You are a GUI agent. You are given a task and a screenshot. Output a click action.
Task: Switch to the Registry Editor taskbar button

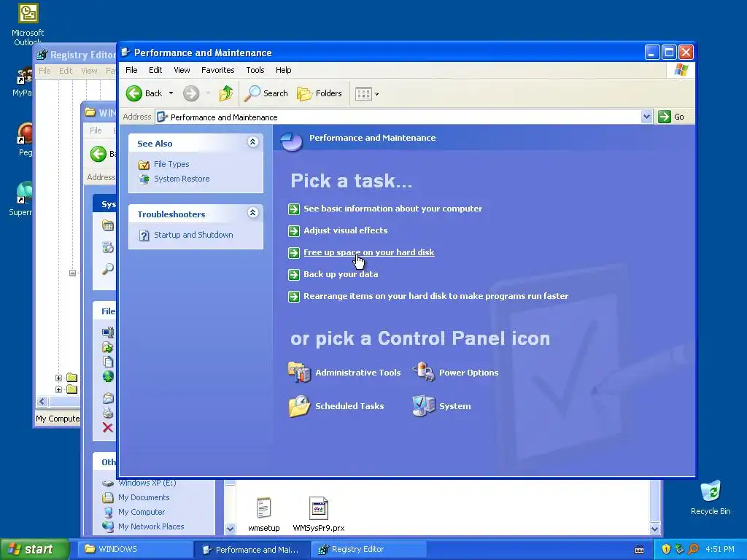[x=370, y=549]
